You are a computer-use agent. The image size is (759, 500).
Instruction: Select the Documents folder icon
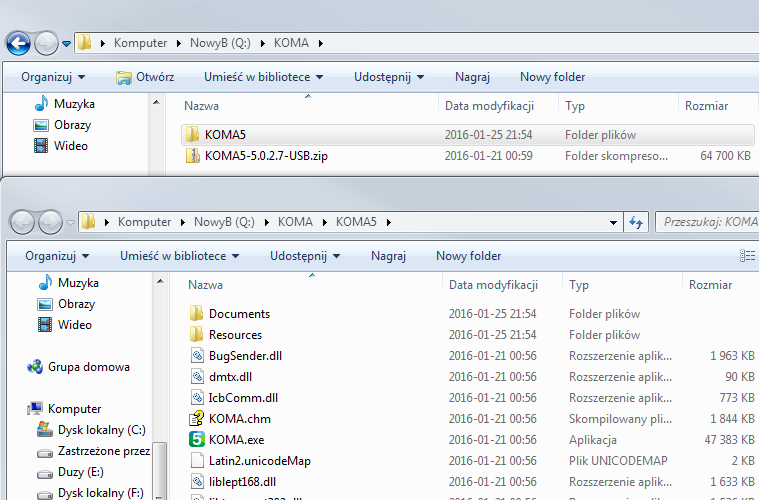(x=197, y=313)
